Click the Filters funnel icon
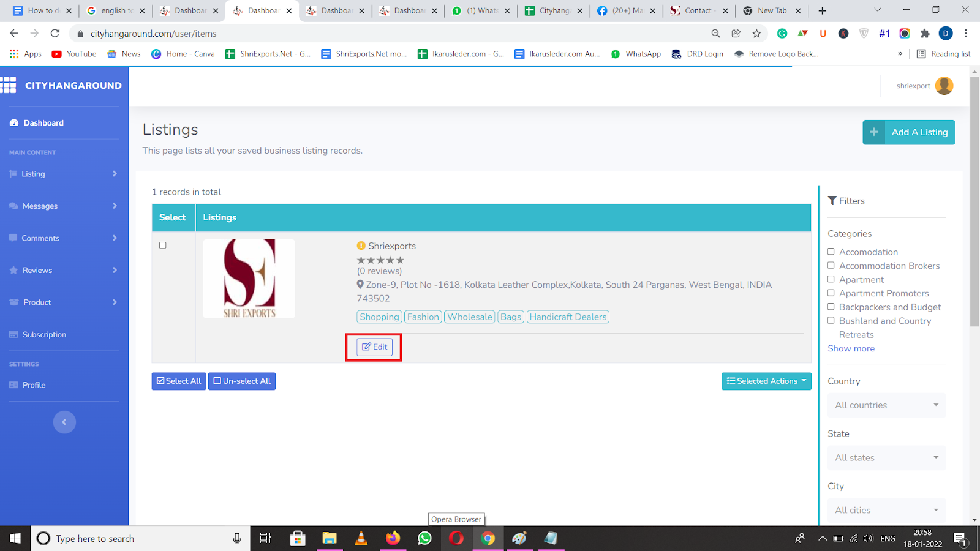This screenshot has height=551, width=980. (x=832, y=201)
